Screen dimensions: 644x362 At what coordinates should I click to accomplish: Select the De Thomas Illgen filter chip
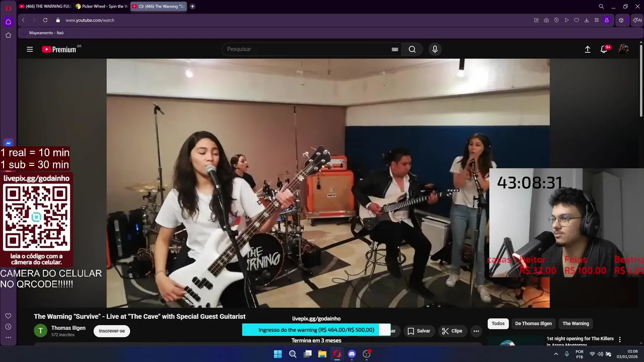[533, 323]
